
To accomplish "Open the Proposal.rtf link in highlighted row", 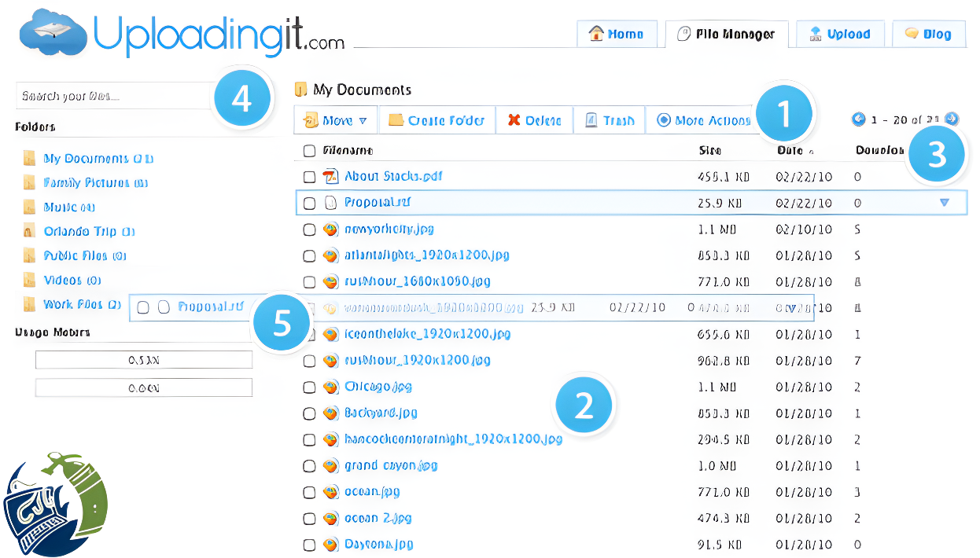I will click(x=378, y=203).
